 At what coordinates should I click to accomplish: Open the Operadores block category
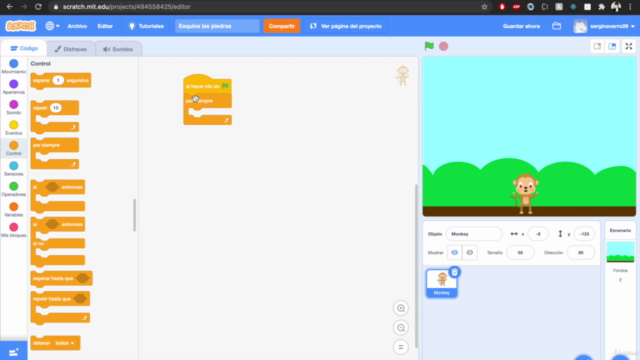(13, 189)
